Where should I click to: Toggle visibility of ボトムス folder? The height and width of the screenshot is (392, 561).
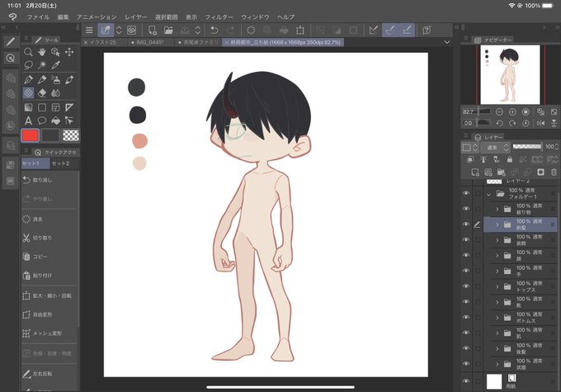tap(466, 317)
